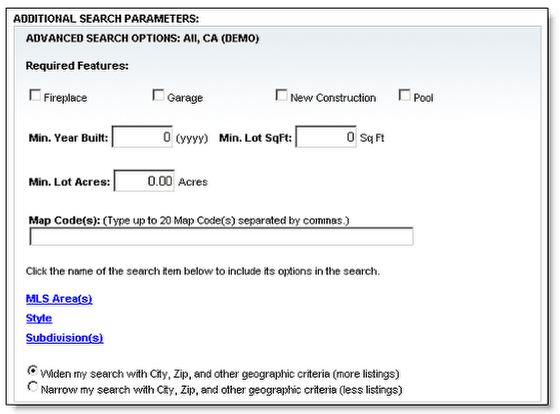Screen dimensions: 560x414
Task: Select the Min. Lot Acres input field
Action: [144, 181]
